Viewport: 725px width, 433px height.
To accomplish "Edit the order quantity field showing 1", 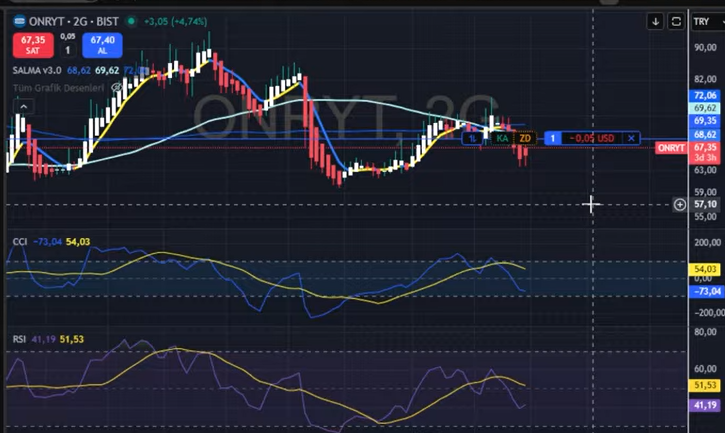I will (68, 50).
